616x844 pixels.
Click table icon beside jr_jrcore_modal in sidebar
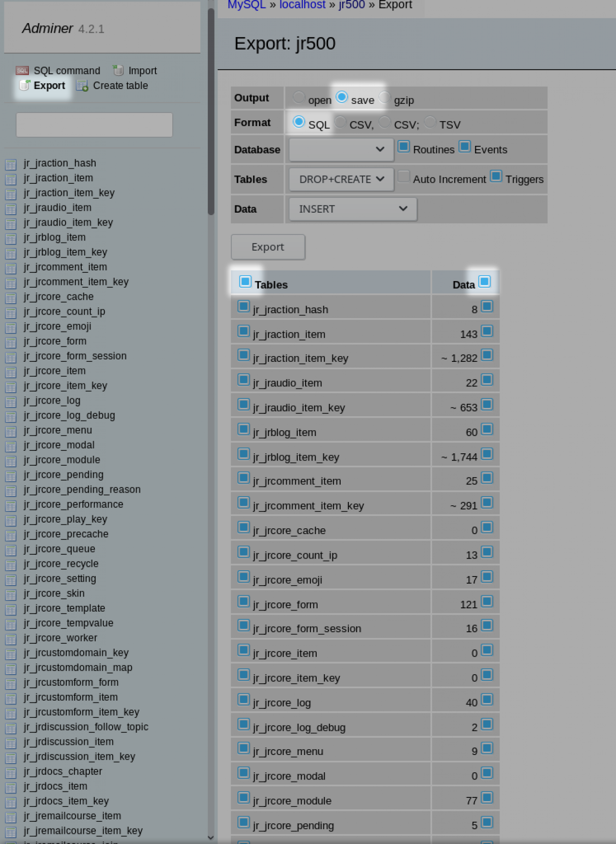11,447
